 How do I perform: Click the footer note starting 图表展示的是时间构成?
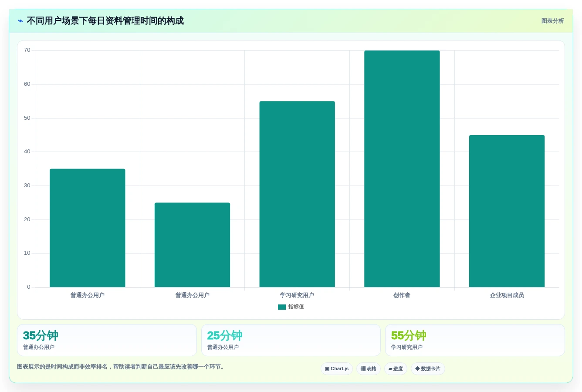point(122,367)
